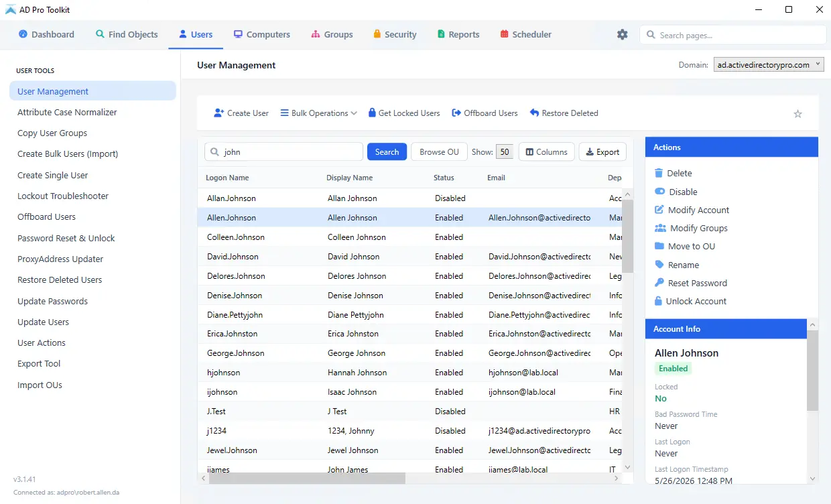Viewport: 831px width, 504px height.
Task: Click the email j1234@ad.activedirectorypro
Action: [539, 431]
